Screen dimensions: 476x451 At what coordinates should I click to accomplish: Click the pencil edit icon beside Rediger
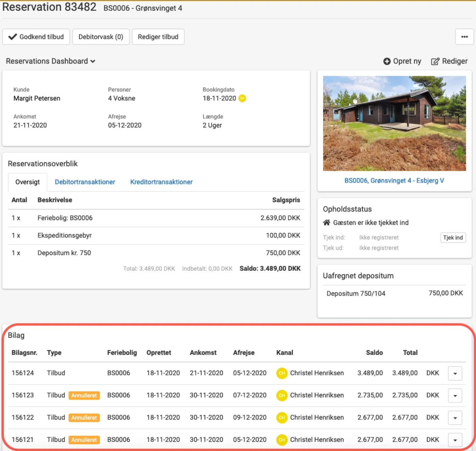click(x=435, y=61)
